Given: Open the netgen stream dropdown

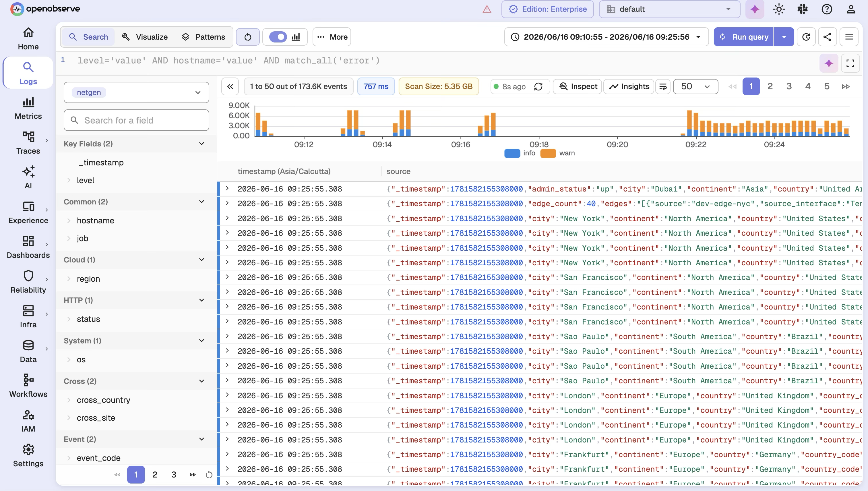Looking at the screenshot, I should pos(136,92).
